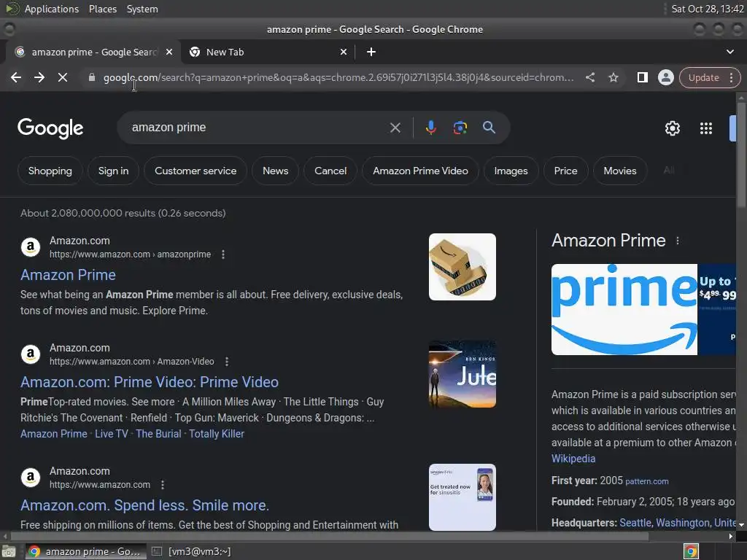Select the Amazon Prime Video chip

pyautogui.click(x=420, y=171)
